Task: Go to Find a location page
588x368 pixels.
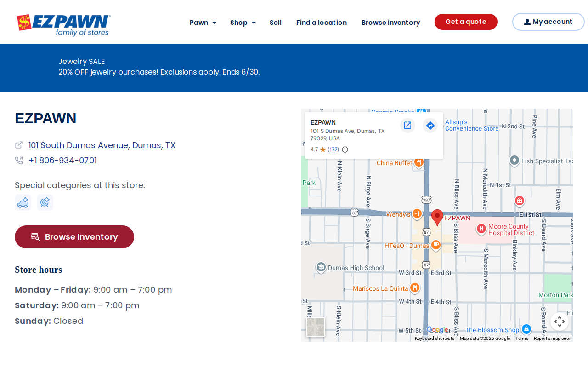Action: coord(322,23)
